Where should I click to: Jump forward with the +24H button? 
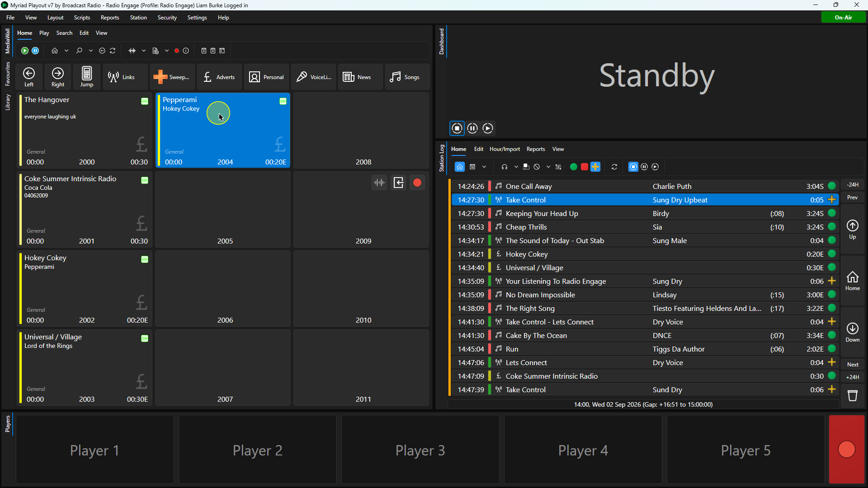[x=853, y=377]
